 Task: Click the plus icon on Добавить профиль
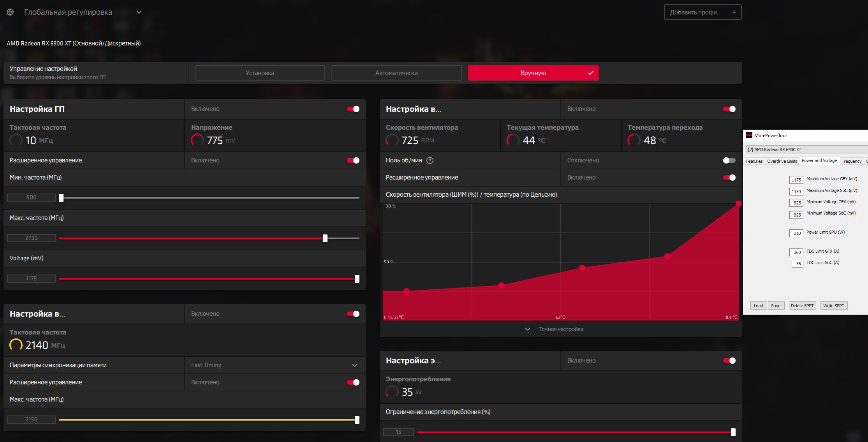734,12
